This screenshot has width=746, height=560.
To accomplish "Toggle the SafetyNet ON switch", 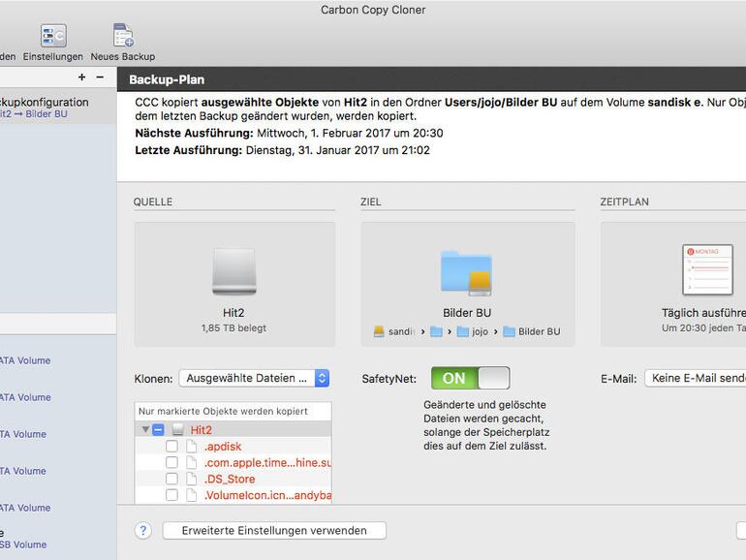I will pyautogui.click(x=470, y=378).
